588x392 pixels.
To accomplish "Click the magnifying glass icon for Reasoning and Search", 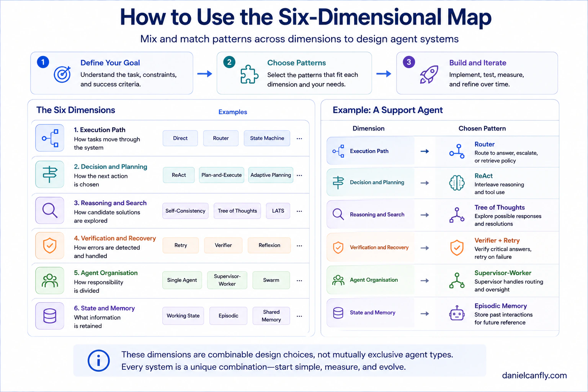I will tap(50, 210).
